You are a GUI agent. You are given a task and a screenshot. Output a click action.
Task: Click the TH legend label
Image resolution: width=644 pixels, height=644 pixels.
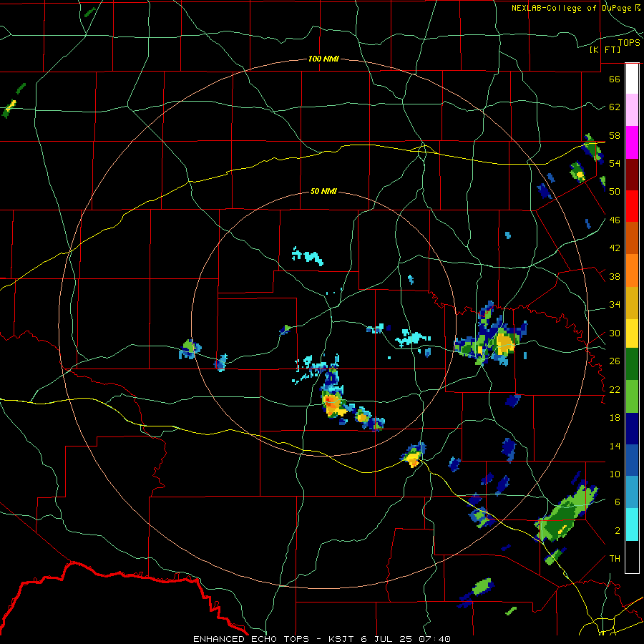(615, 559)
